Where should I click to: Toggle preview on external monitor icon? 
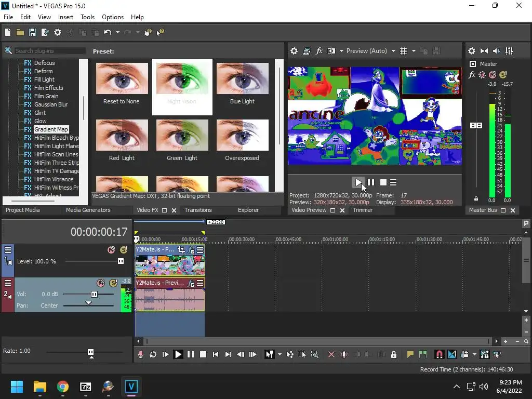pyautogui.click(x=307, y=51)
